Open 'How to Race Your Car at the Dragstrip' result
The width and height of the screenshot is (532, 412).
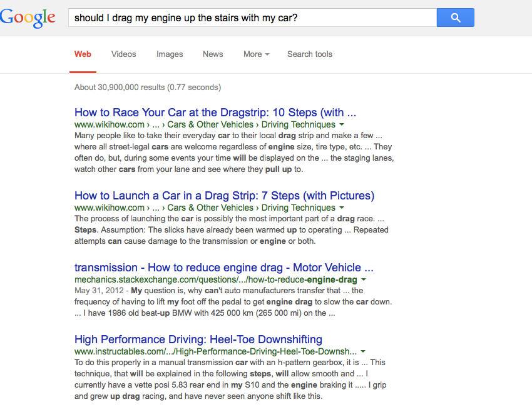click(x=215, y=113)
